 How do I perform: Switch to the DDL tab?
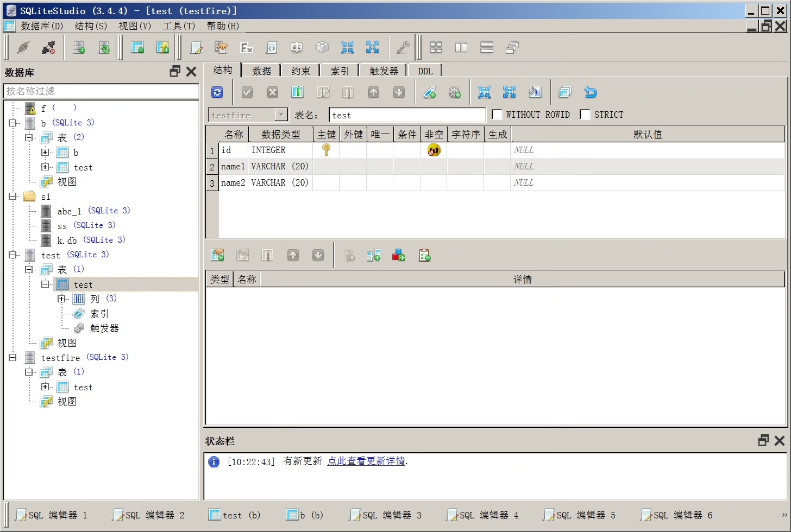[425, 71]
